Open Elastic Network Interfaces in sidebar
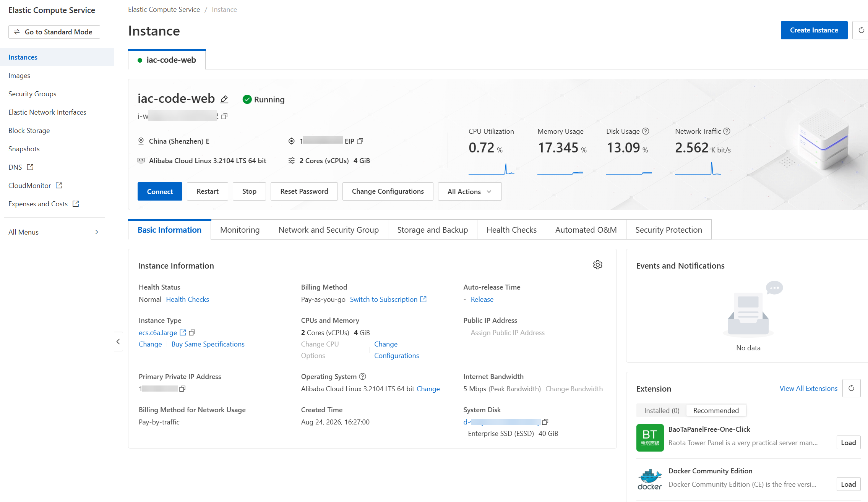The width and height of the screenshot is (868, 502). [57, 112]
